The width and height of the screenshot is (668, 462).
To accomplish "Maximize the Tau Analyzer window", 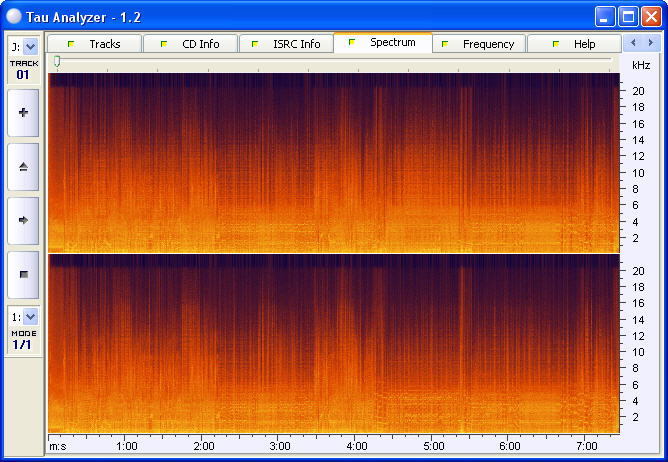I will click(x=628, y=17).
